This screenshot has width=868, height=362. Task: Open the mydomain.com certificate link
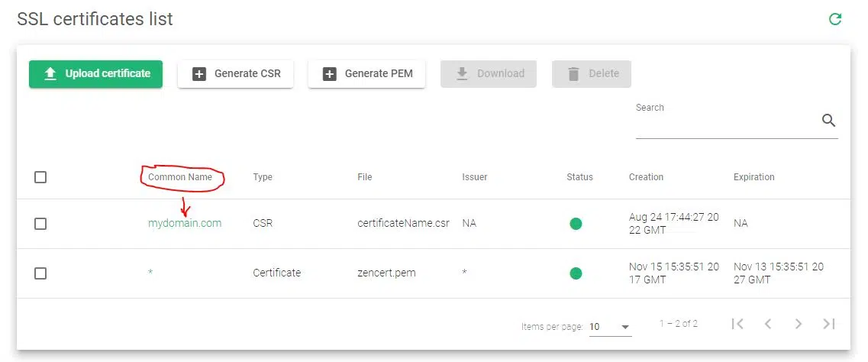click(185, 224)
